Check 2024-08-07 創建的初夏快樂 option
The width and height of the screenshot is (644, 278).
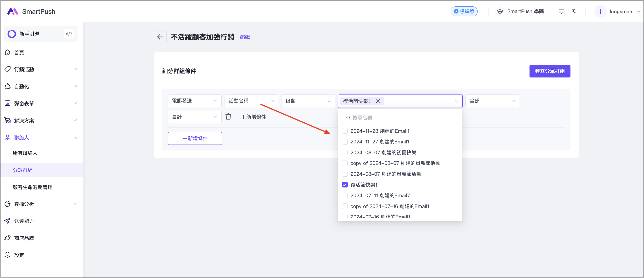[345, 152]
